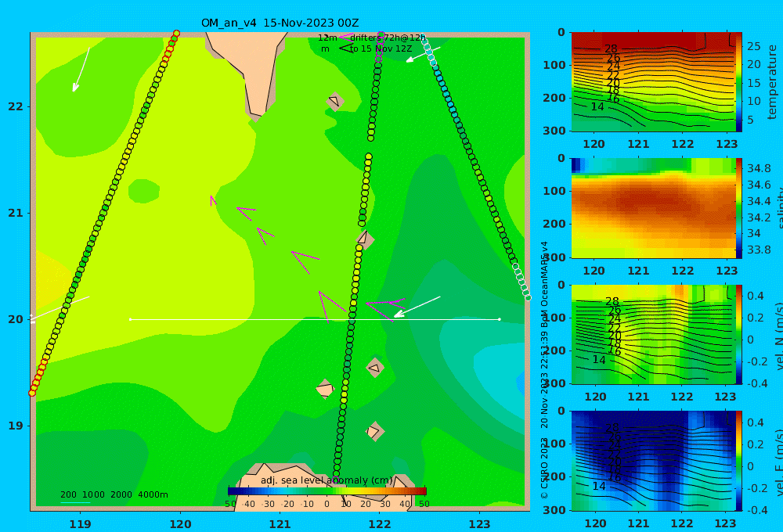Click the 34.8 tick on salinity scale
This screenshot has width=783, height=532.
(759, 168)
